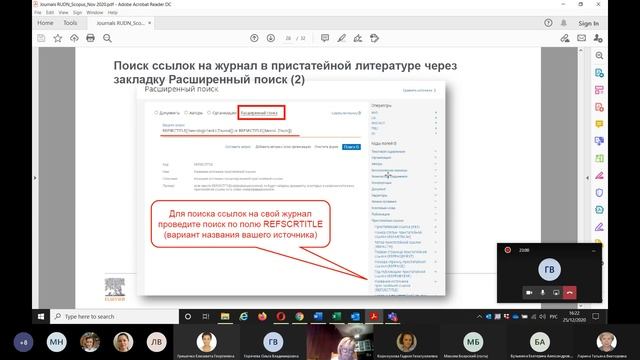
Task: Open the File menu
Action: pyautogui.click(x=38, y=13)
